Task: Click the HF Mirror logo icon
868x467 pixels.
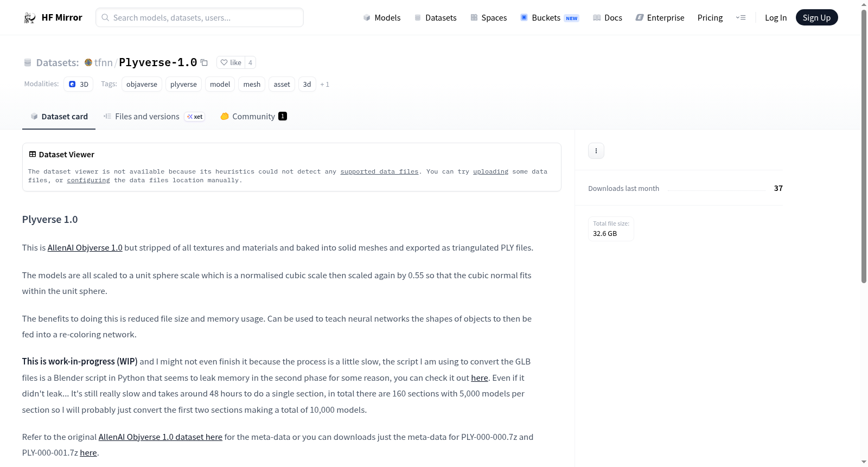Action: pos(30,18)
